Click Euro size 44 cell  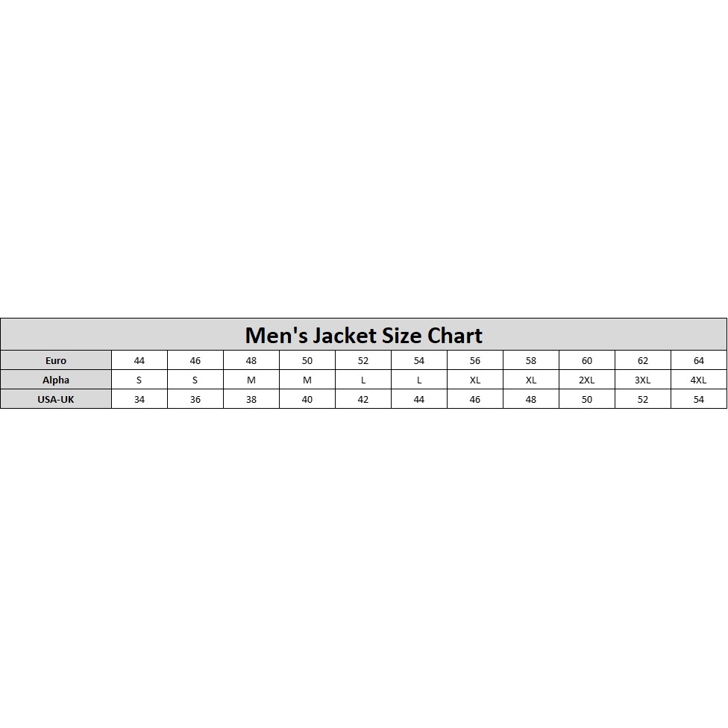coord(139,360)
